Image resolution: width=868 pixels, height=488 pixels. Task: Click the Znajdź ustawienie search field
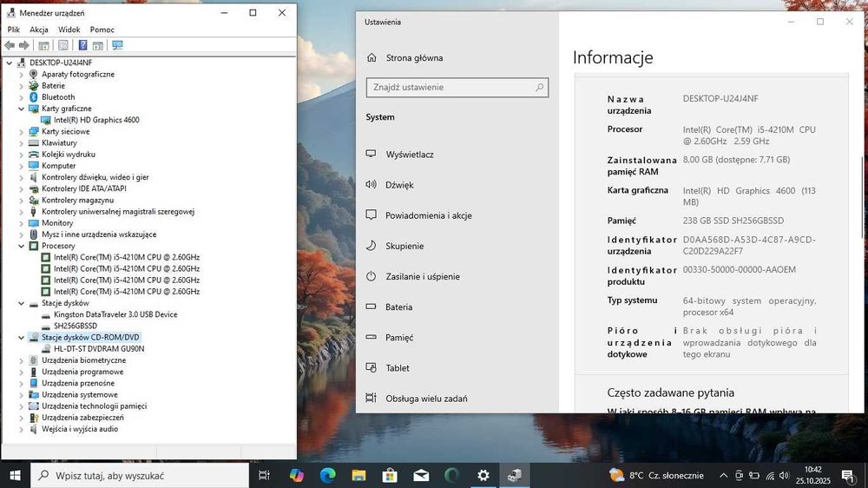pos(457,88)
